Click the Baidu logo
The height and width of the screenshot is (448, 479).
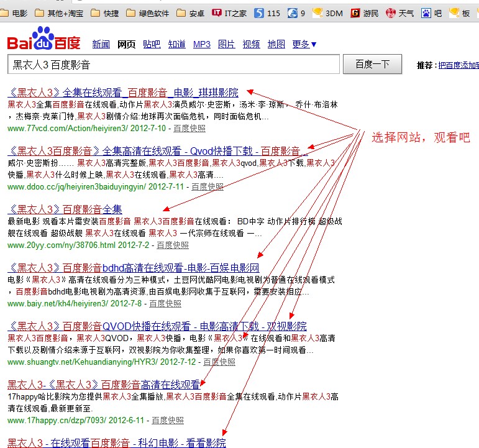pos(44,39)
